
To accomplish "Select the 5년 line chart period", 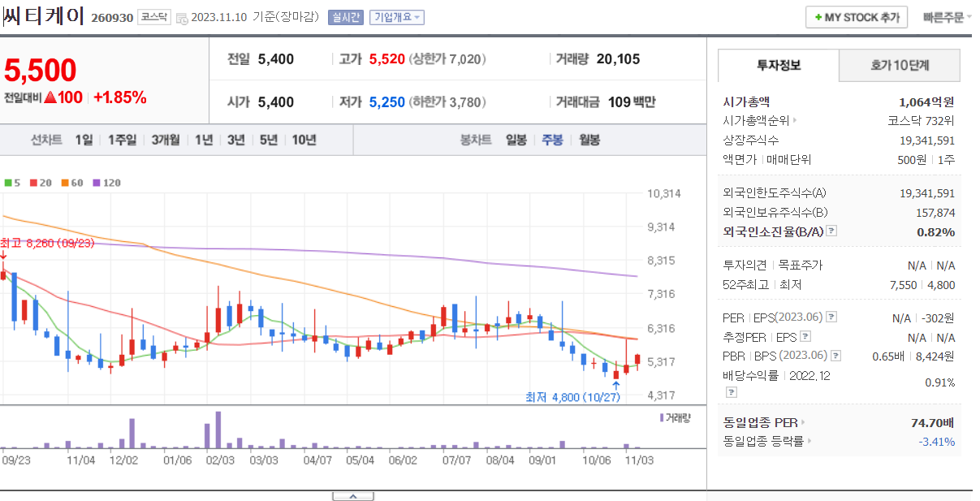I will [269, 140].
